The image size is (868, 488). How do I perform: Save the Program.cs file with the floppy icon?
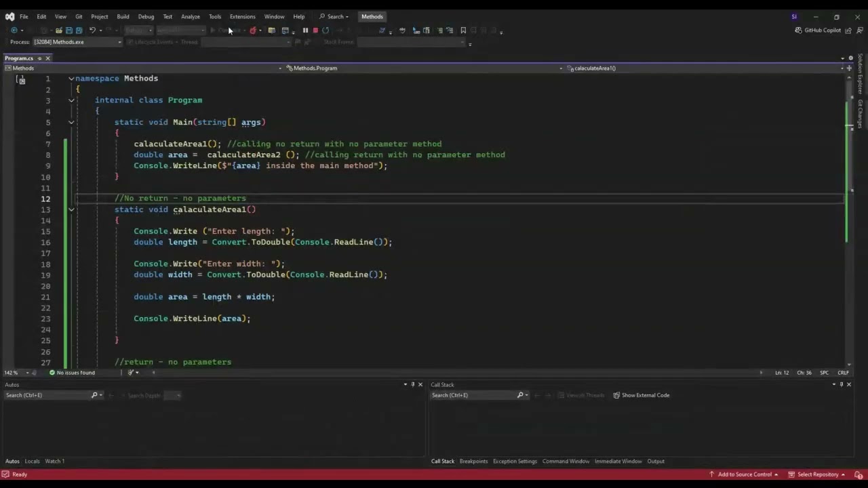(x=69, y=30)
